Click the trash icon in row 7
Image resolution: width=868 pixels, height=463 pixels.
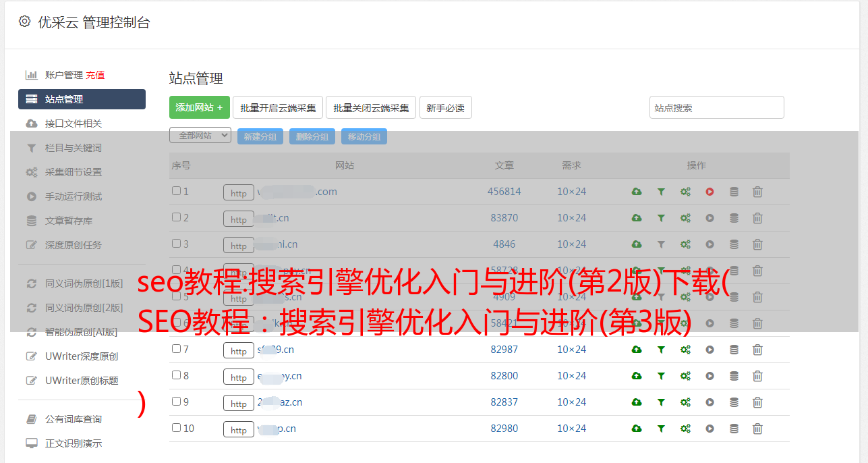(x=757, y=350)
